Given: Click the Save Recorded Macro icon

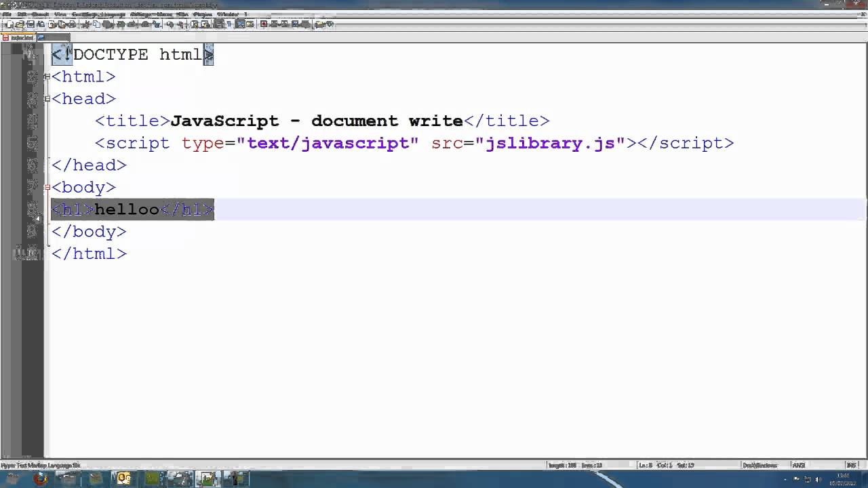Looking at the screenshot, I should click(x=305, y=24).
